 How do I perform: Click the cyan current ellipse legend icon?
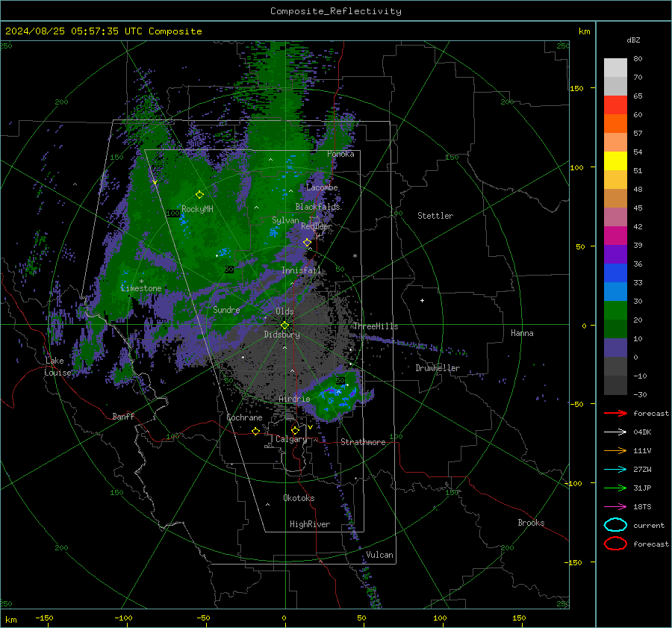pyautogui.click(x=615, y=525)
